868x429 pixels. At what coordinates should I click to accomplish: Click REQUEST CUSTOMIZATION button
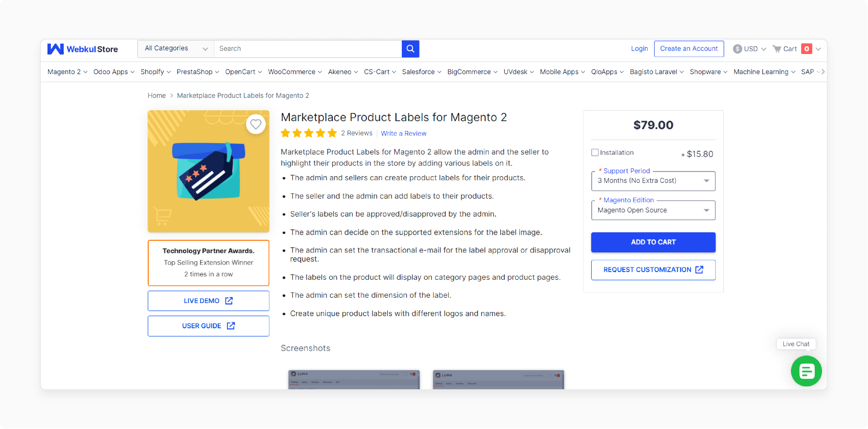(653, 270)
